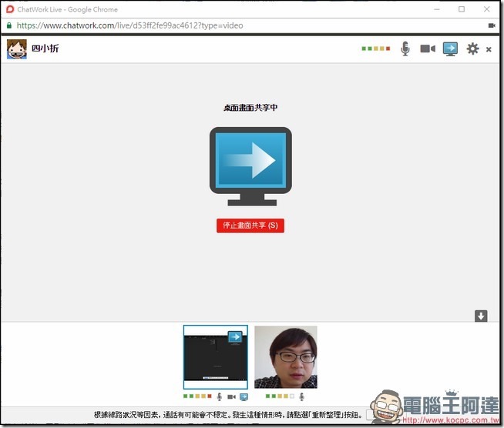The height and width of the screenshot is (428, 504).
Task: Minimize the Chrome window
Action: tap(436, 9)
